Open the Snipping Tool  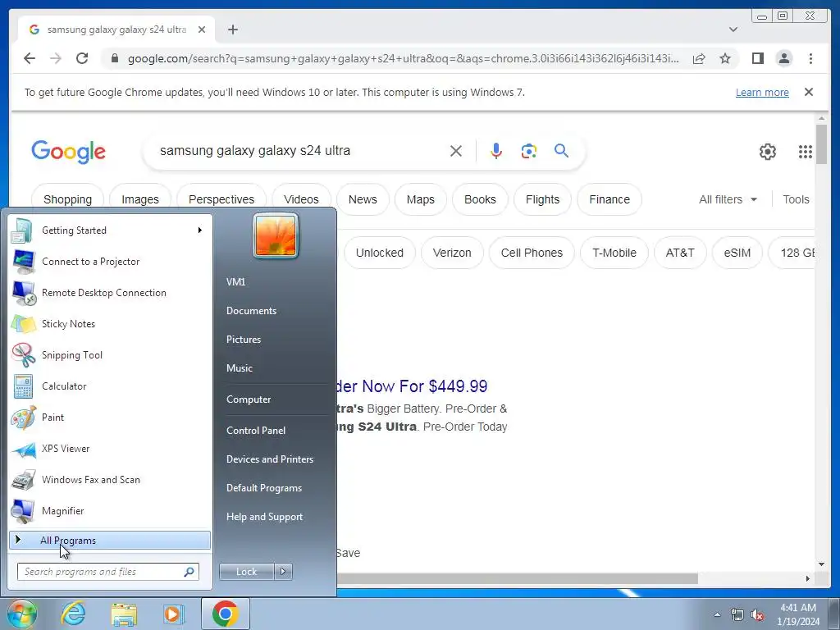[x=111, y=354]
